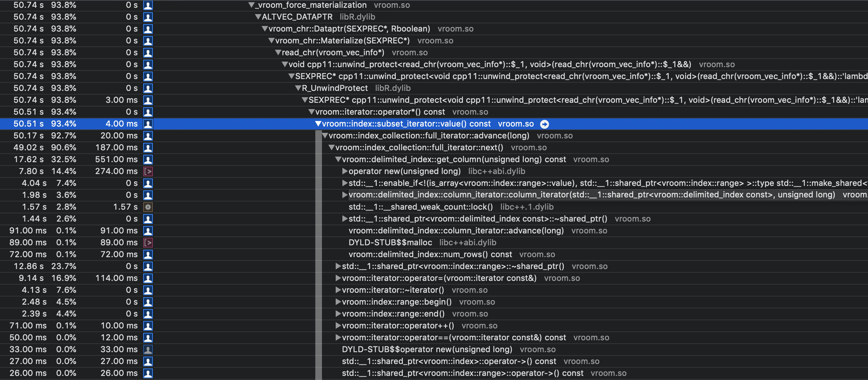Click the person icon on the 33.00 ms row
The image size is (868, 380).
148,349
